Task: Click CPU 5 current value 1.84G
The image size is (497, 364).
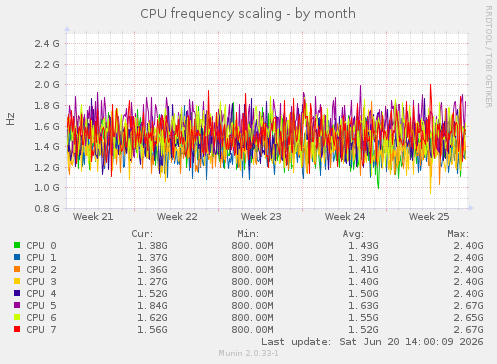Action: (x=152, y=306)
